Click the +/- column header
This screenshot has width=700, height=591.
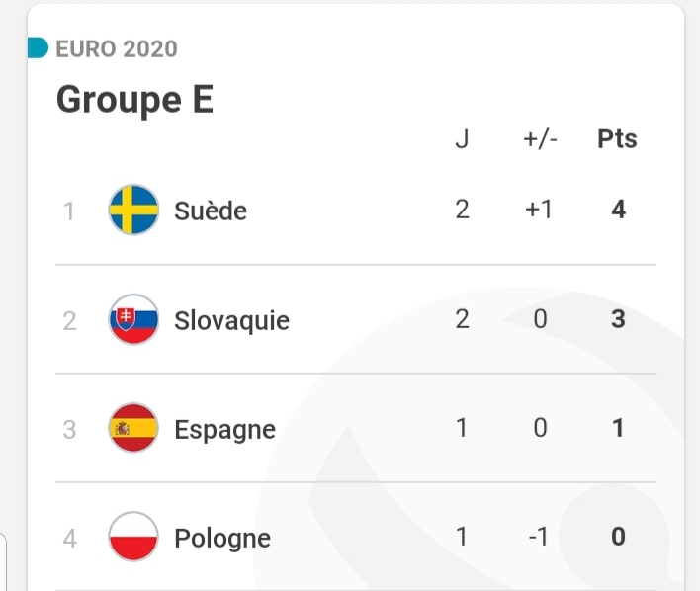(x=540, y=139)
